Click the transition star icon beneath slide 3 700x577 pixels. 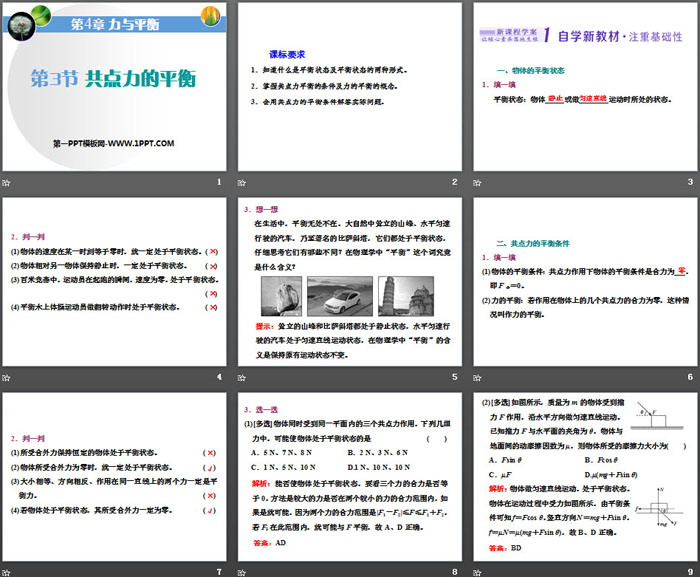[478, 182]
